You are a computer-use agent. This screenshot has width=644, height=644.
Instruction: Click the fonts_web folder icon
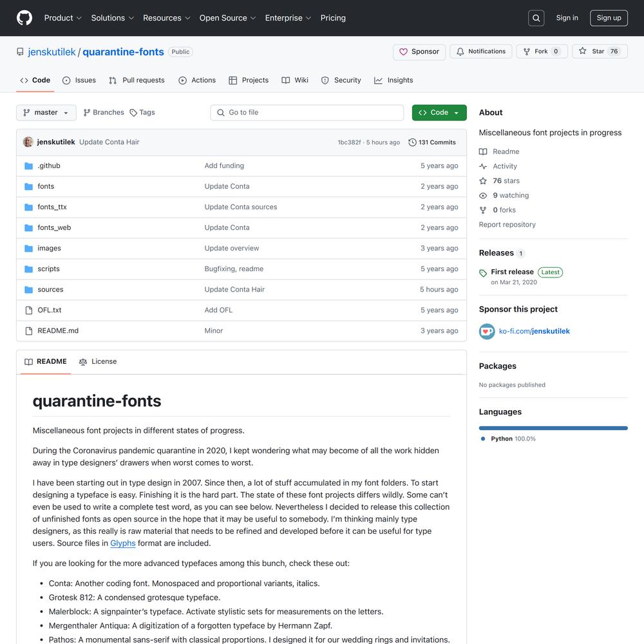tap(28, 227)
